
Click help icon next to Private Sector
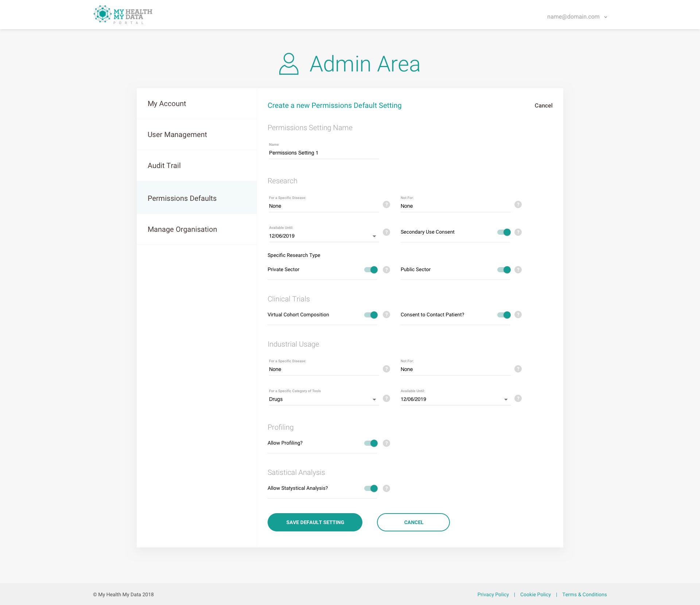coord(386,270)
